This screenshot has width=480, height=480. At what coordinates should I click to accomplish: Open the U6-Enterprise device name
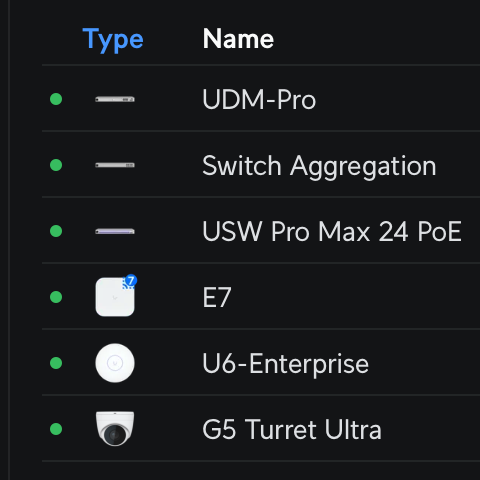pyautogui.click(x=285, y=365)
